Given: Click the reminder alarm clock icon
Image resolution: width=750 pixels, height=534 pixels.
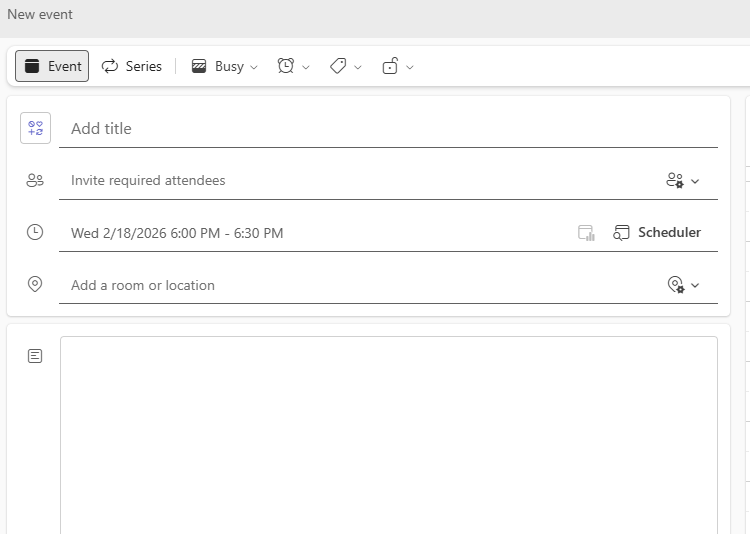Looking at the screenshot, I should [286, 66].
